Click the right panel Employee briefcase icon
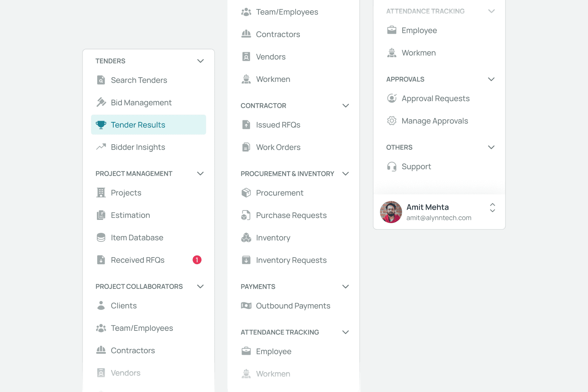588x392 pixels. (x=392, y=30)
